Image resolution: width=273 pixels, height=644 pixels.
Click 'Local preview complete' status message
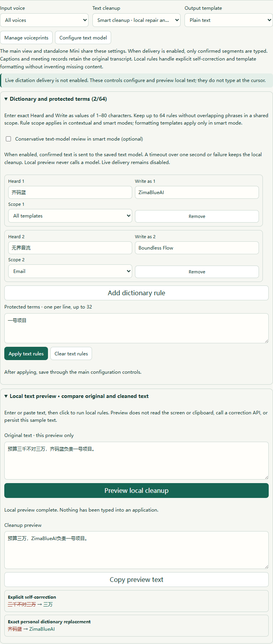click(82, 510)
